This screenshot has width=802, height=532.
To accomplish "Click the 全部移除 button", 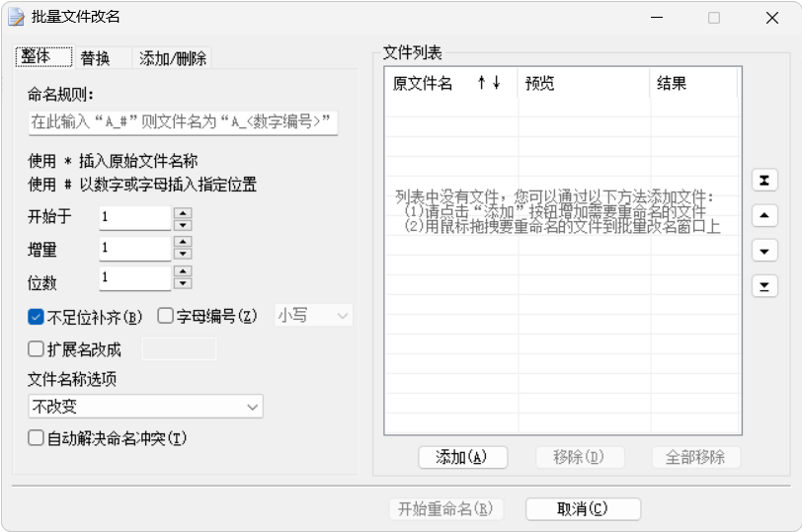I will pos(695,457).
